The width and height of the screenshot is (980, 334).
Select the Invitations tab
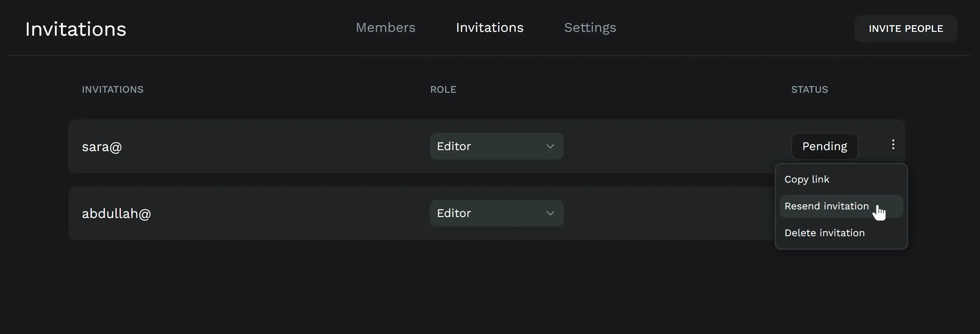point(490,28)
